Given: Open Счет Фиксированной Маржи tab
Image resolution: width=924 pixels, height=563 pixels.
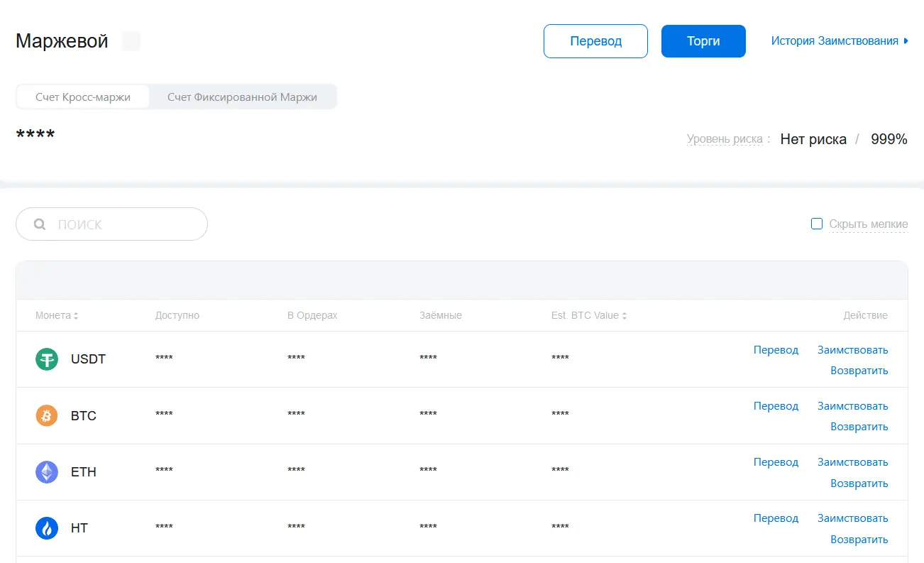Looking at the screenshot, I should (x=242, y=97).
